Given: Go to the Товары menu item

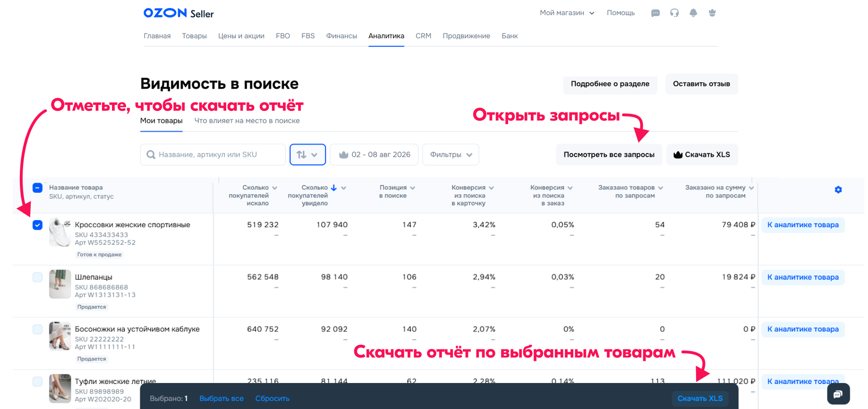Looking at the screenshot, I should click(195, 36).
